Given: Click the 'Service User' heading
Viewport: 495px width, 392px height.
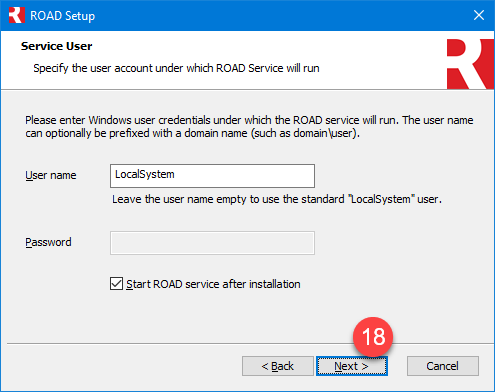Looking at the screenshot, I should (56, 46).
